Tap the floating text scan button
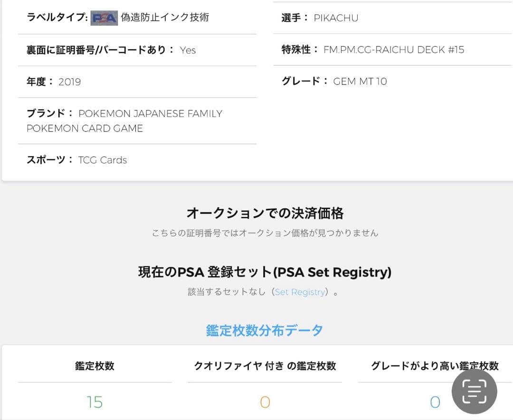The width and height of the screenshot is (513, 420). coord(474,391)
